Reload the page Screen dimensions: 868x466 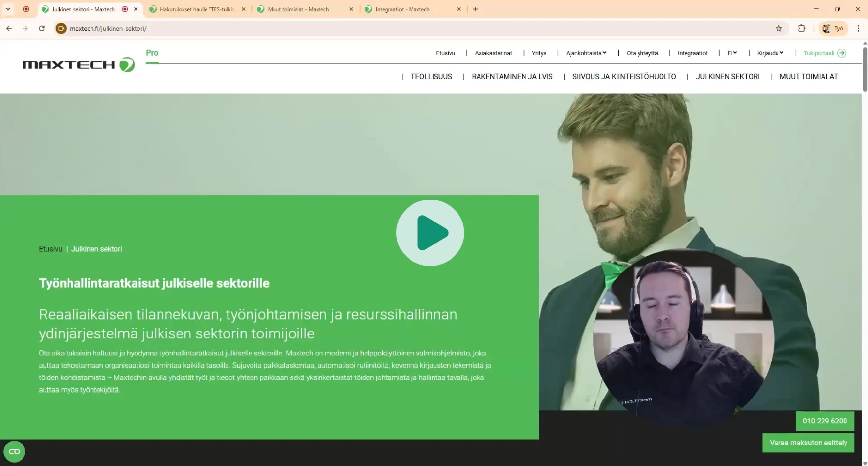[42, 28]
